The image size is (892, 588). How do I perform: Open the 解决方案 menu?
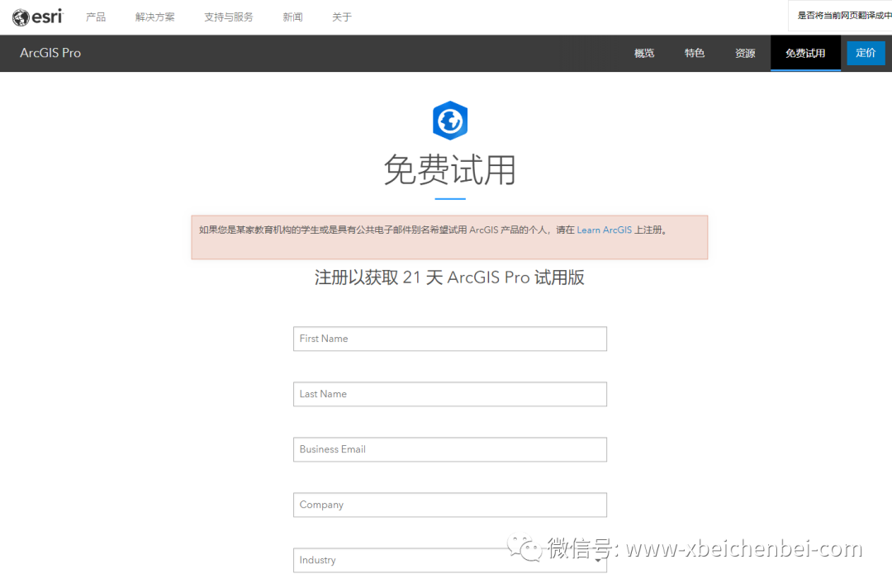(x=154, y=17)
